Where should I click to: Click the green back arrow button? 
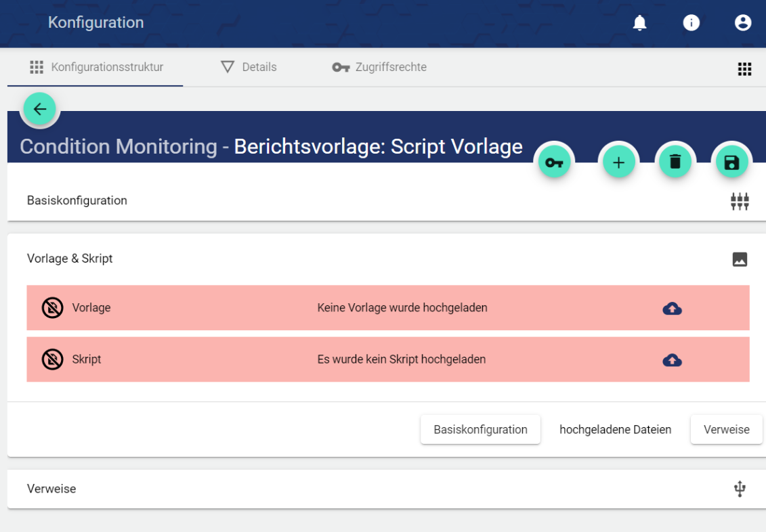(40, 109)
